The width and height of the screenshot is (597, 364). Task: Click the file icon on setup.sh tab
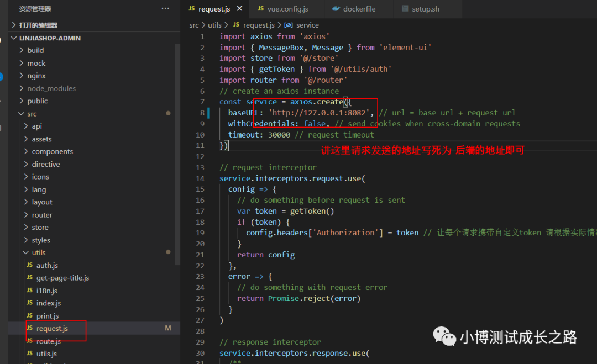[x=405, y=8]
